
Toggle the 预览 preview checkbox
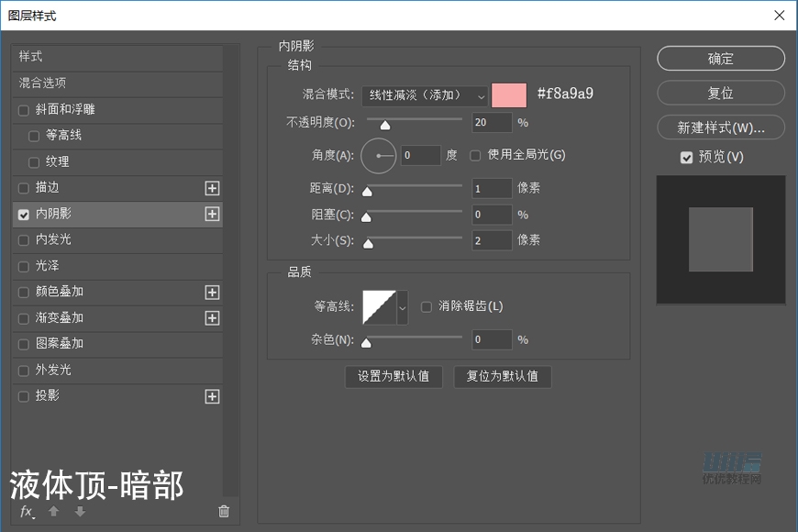click(687, 157)
